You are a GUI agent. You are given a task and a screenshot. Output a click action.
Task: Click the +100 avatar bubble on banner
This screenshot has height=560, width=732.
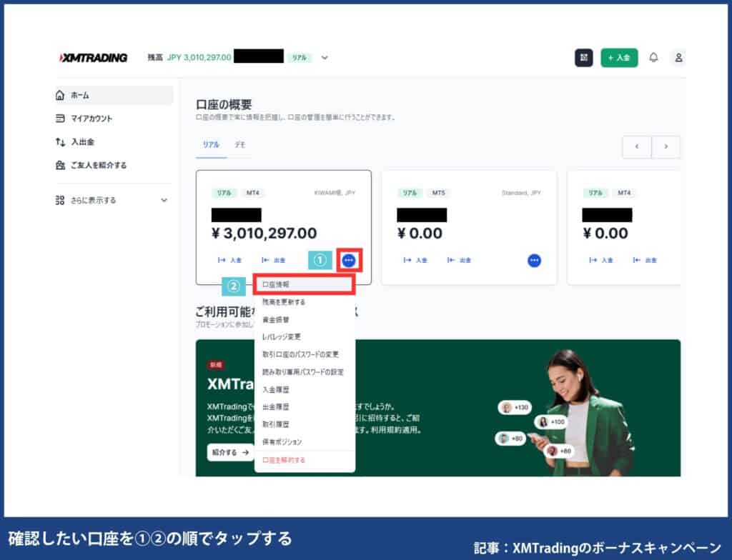coord(551,422)
